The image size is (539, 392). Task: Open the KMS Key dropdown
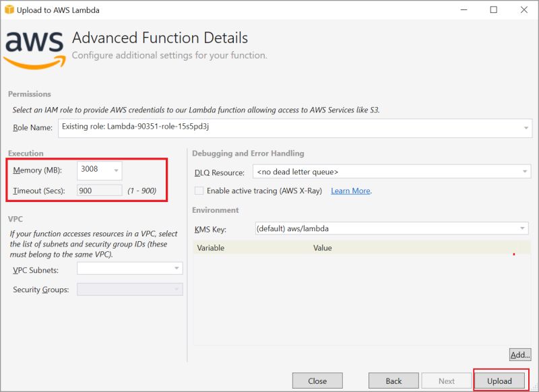[523, 228]
